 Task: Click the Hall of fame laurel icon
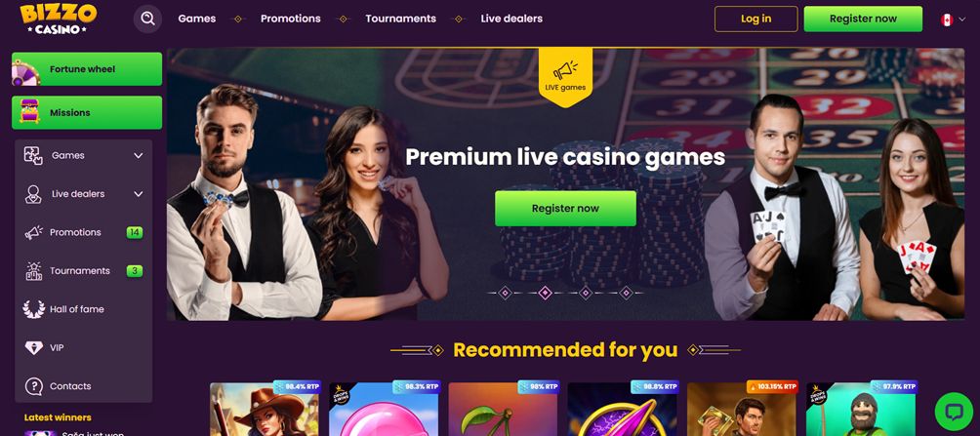[x=34, y=309]
